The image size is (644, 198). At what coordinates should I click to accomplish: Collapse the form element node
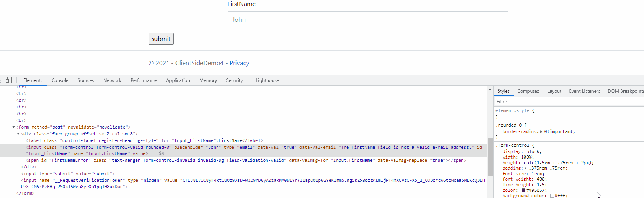pyautogui.click(x=13, y=127)
